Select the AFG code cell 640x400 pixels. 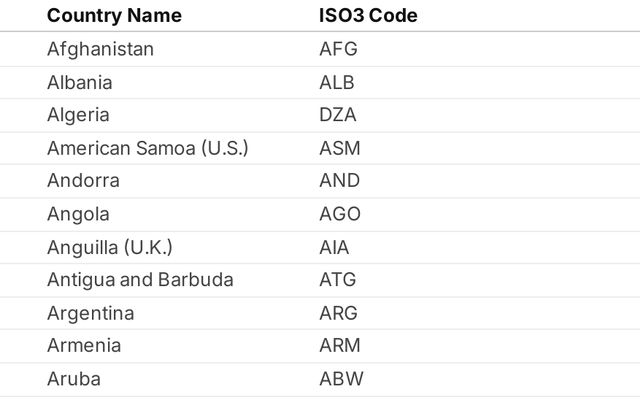coord(338,49)
